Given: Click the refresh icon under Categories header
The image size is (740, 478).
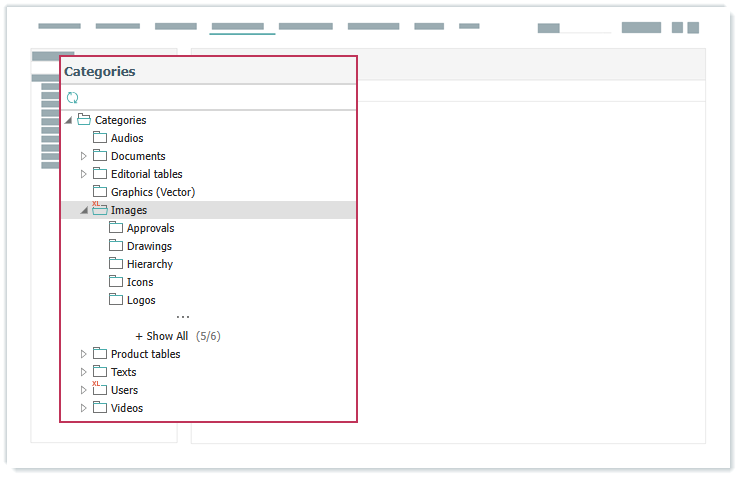Looking at the screenshot, I should [x=72, y=98].
